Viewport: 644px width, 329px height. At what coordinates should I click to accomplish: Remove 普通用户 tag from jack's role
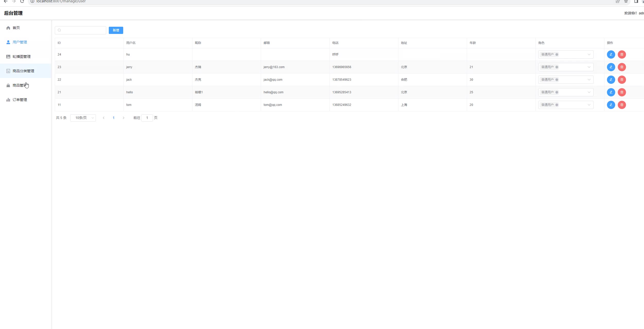(x=557, y=80)
